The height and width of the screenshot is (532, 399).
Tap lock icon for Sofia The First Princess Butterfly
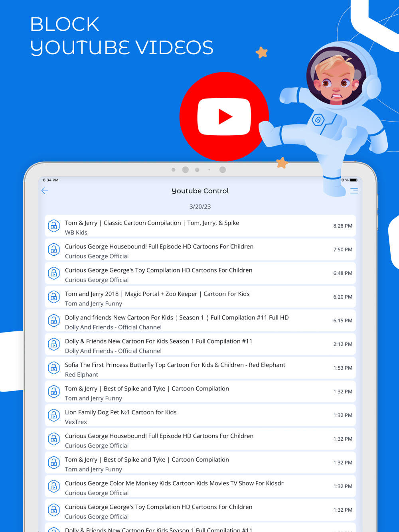coord(54,368)
